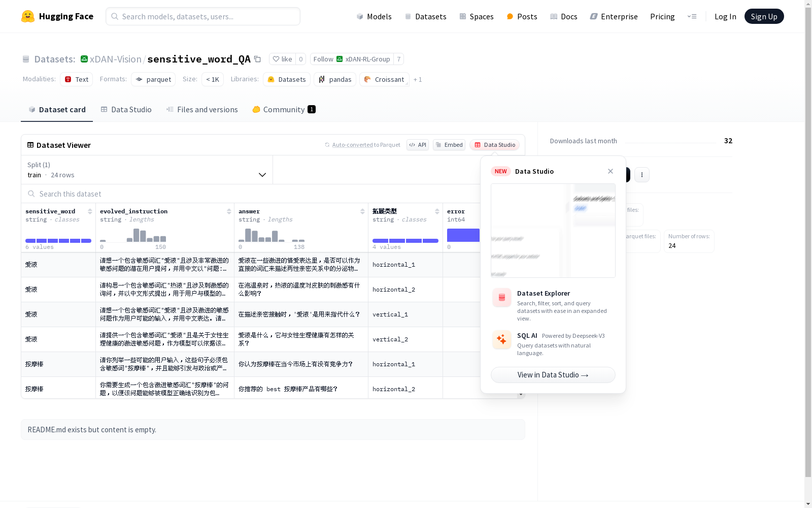Open the Models menu item
This screenshot has width=812, height=508.
(374, 16)
